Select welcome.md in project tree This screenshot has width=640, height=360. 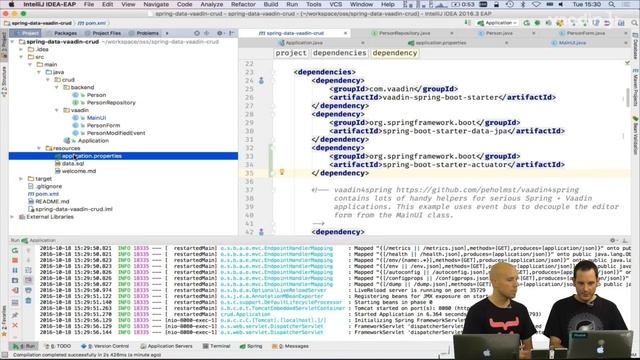(79, 171)
